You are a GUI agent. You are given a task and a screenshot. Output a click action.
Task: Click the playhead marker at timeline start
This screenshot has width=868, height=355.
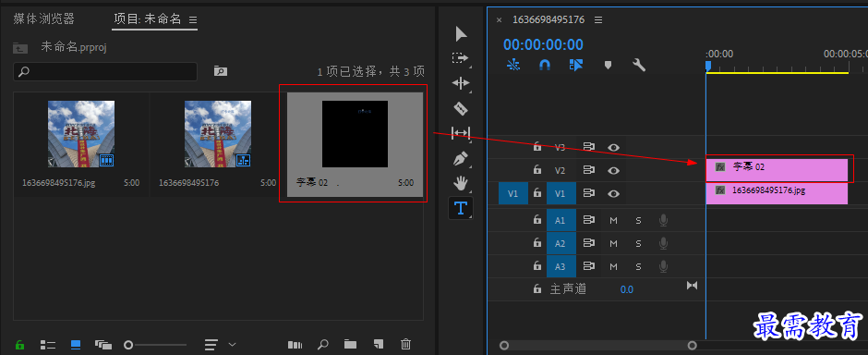707,67
